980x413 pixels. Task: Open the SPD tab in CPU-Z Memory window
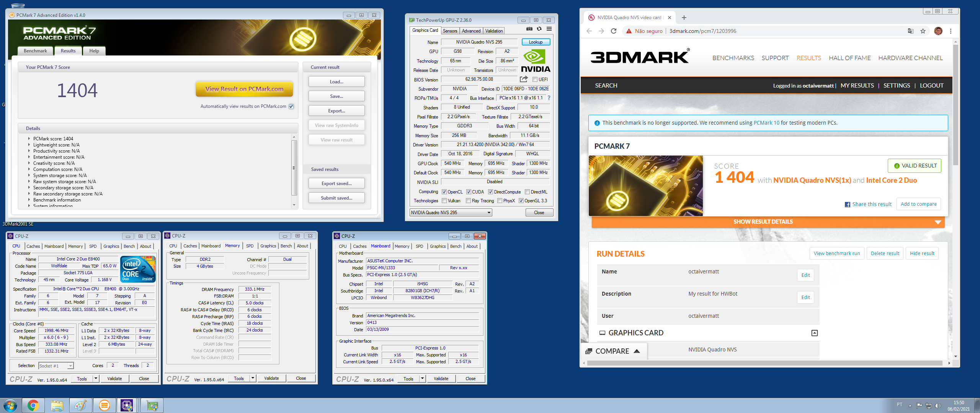(x=250, y=246)
